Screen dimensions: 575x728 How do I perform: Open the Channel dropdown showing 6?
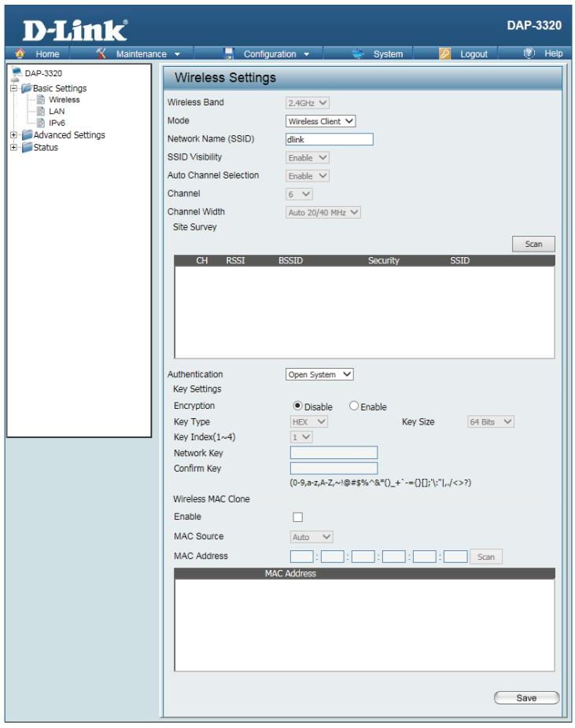(299, 194)
